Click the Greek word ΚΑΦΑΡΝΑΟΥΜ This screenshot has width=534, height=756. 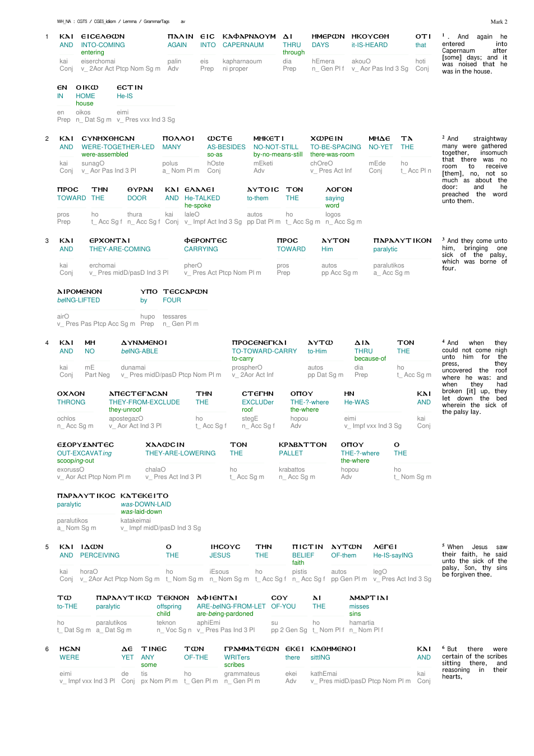[249, 36]
